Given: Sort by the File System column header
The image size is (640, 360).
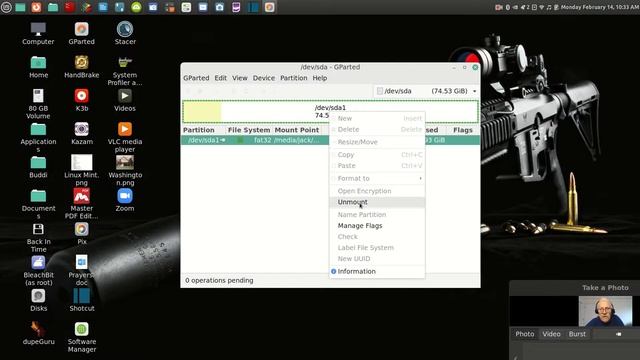Looking at the screenshot, I should point(249,130).
